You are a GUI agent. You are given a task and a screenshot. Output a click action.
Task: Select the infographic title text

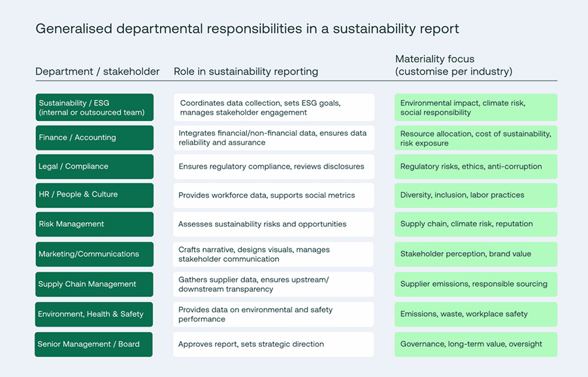coord(248,29)
